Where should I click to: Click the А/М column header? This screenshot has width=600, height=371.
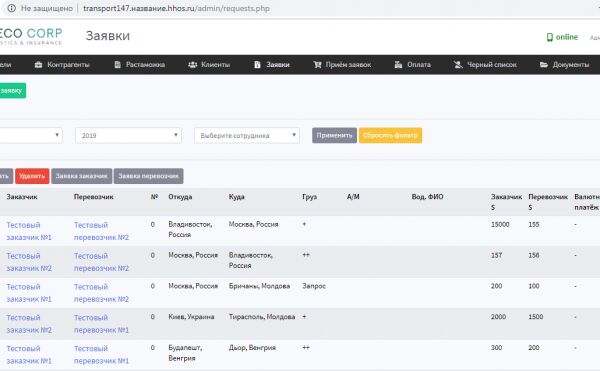point(353,197)
